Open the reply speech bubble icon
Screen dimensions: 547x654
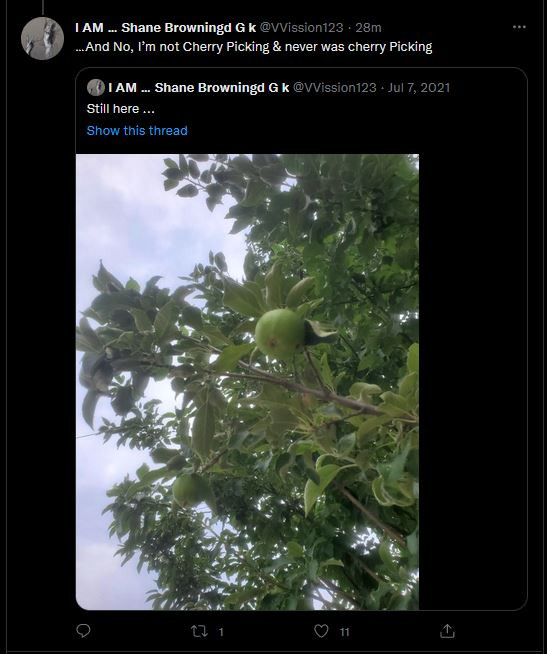pos(83,631)
